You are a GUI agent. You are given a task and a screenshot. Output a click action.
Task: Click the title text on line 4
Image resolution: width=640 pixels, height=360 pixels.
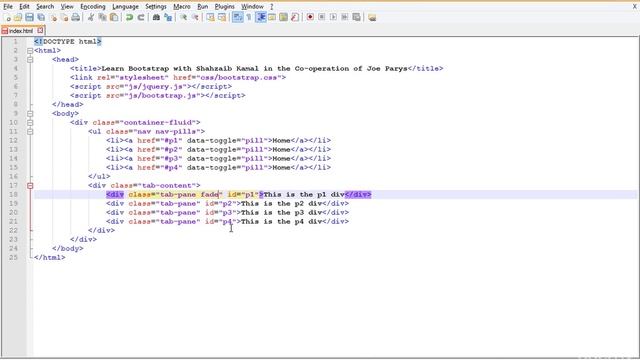(254, 69)
